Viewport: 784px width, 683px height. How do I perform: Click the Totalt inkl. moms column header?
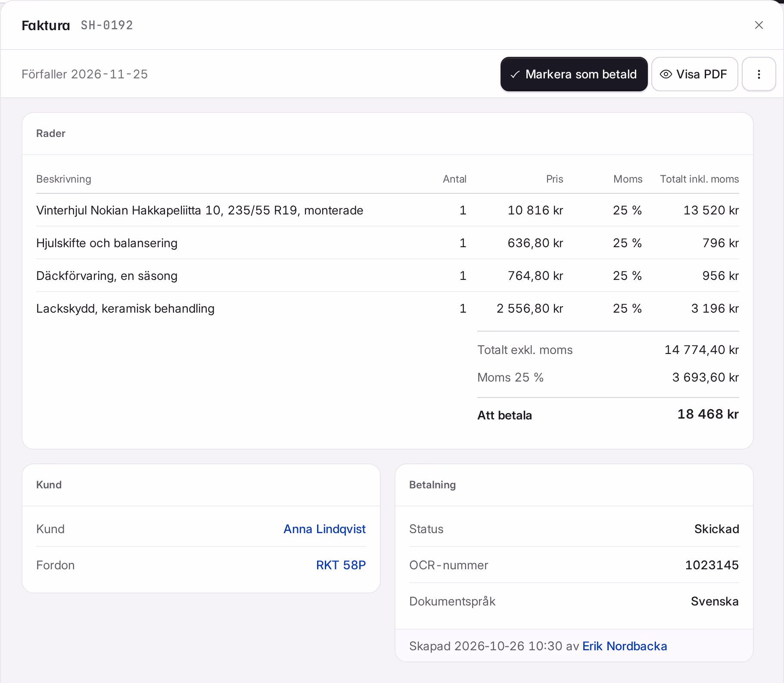(699, 179)
